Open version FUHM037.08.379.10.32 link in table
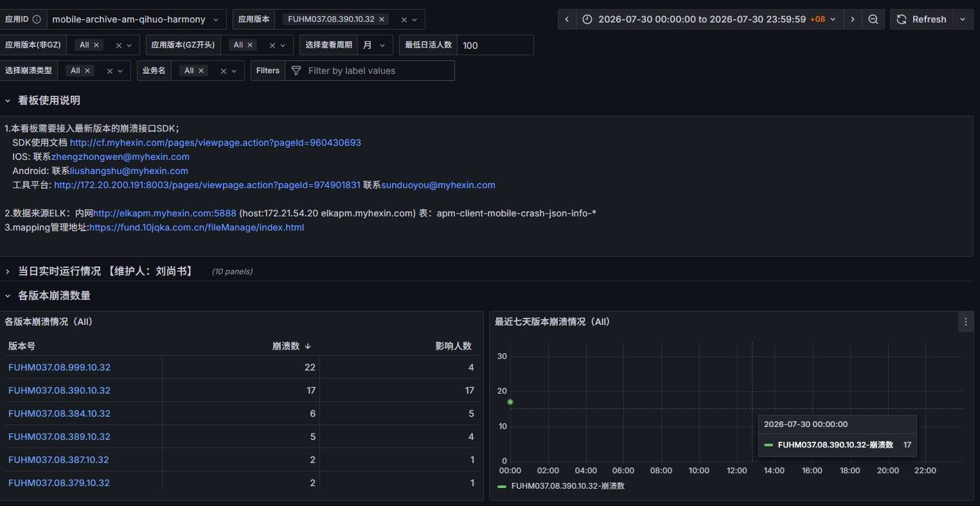The height and width of the screenshot is (506, 980). pos(59,483)
